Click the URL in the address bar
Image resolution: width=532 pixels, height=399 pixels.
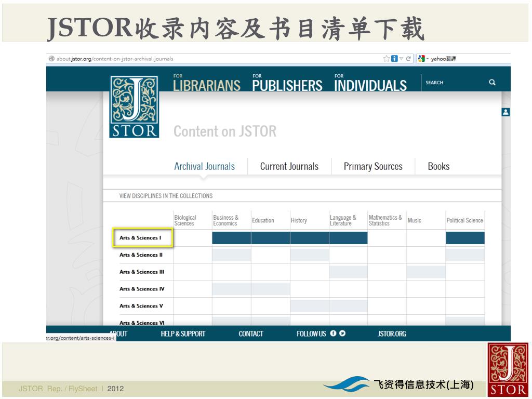tap(115, 59)
